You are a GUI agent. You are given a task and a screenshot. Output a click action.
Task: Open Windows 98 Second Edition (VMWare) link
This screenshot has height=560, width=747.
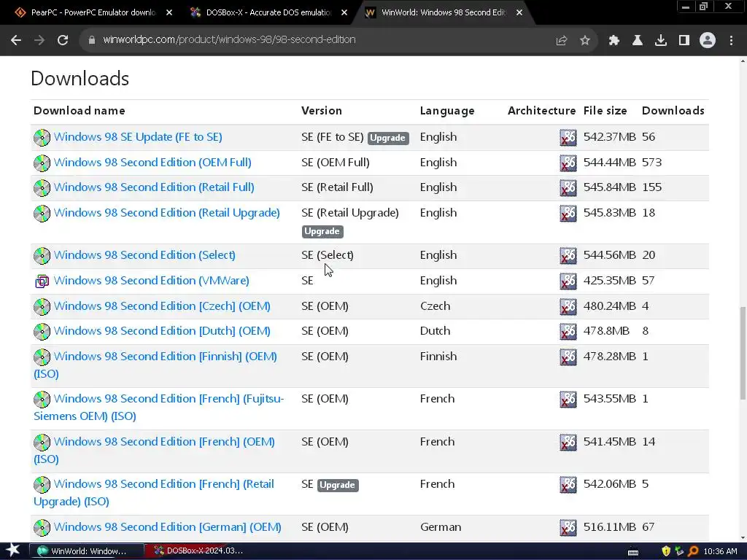click(152, 281)
